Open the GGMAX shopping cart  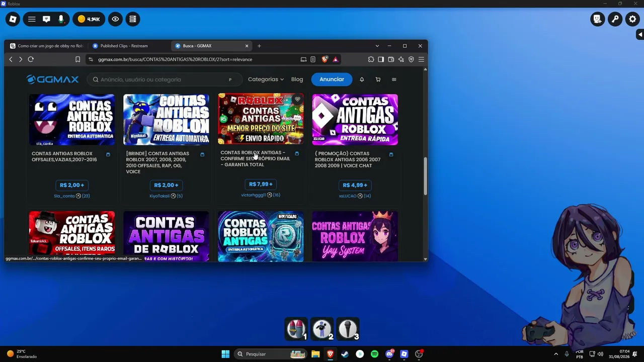coord(378,79)
